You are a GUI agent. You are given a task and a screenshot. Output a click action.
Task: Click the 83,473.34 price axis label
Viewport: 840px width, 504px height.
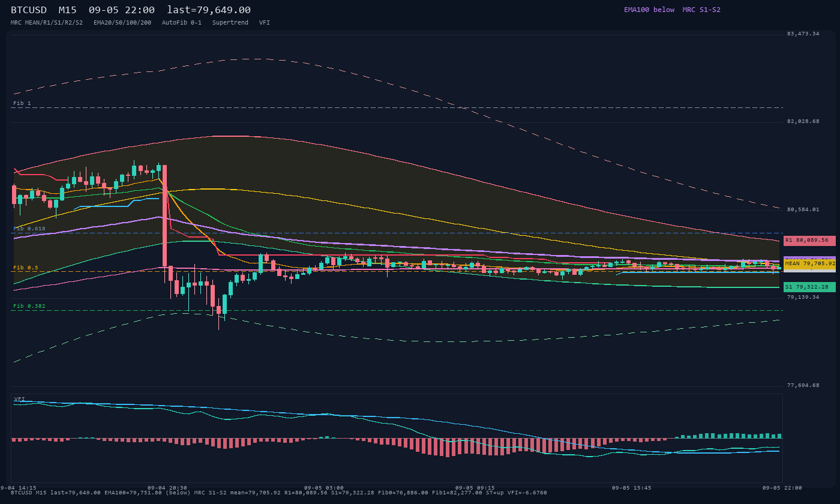(x=803, y=34)
